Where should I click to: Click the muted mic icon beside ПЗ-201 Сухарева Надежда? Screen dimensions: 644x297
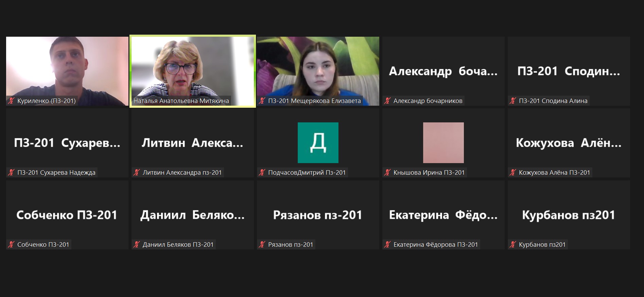point(11,172)
